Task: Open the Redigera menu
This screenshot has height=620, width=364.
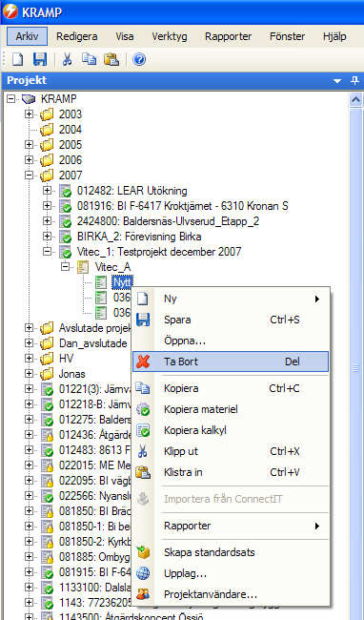Action: pyautogui.click(x=76, y=37)
